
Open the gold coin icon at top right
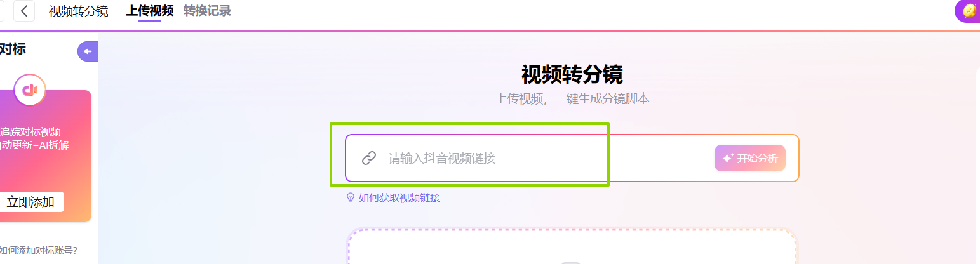(969, 11)
